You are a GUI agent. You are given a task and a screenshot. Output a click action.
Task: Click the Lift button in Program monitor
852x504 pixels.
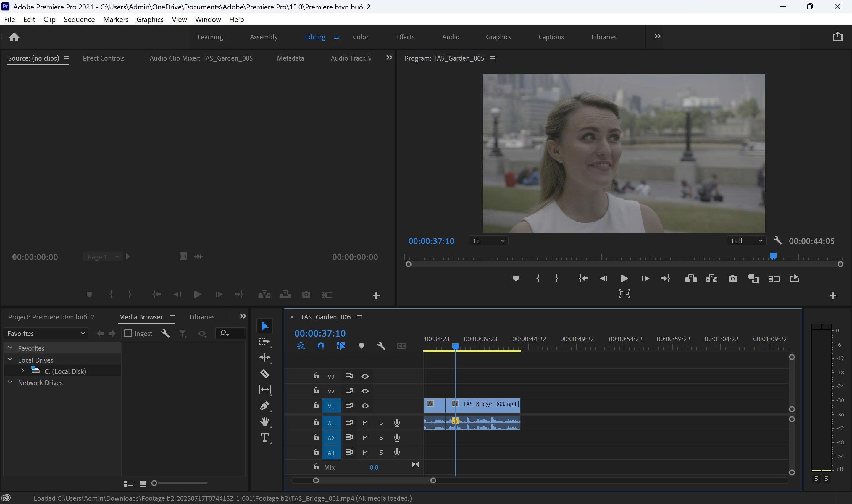tap(691, 279)
